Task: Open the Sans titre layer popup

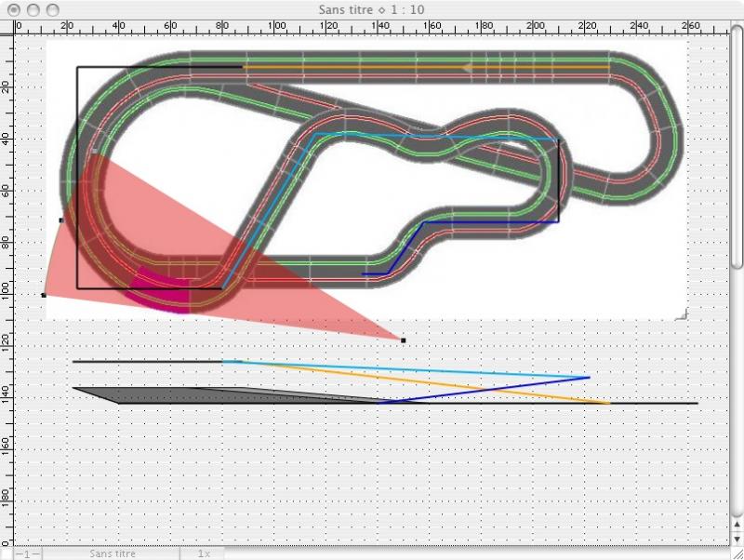Action: point(113,553)
